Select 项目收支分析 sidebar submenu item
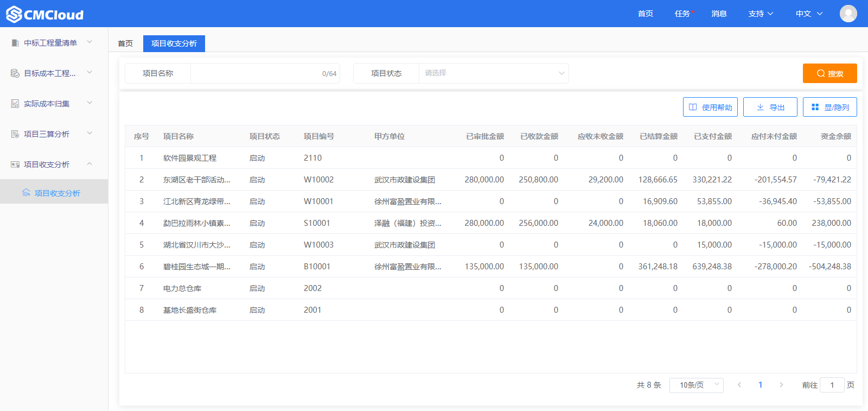 pos(54,193)
